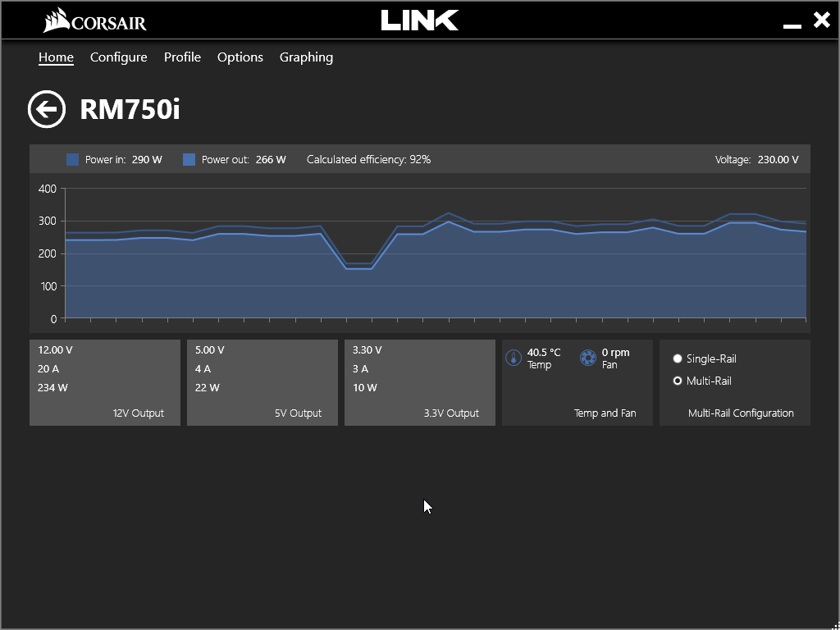Select the Single-Rail option
The height and width of the screenshot is (630, 840).
coord(705,358)
